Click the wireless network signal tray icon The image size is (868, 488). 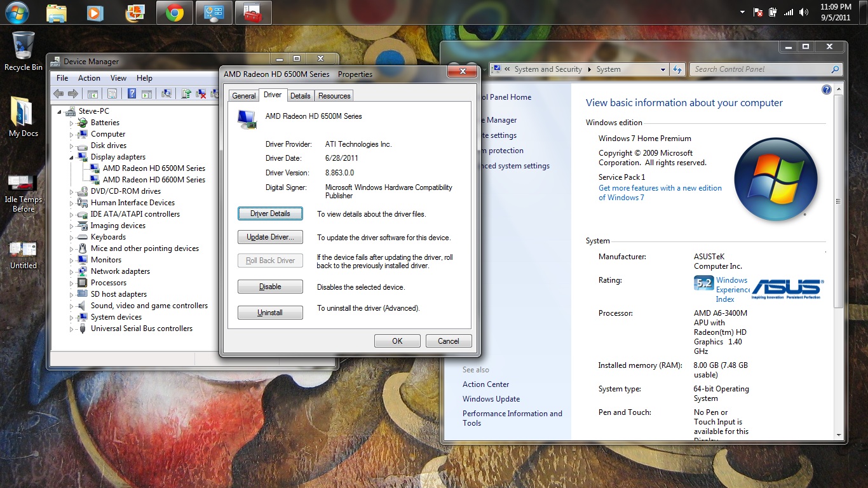pyautogui.click(x=789, y=12)
